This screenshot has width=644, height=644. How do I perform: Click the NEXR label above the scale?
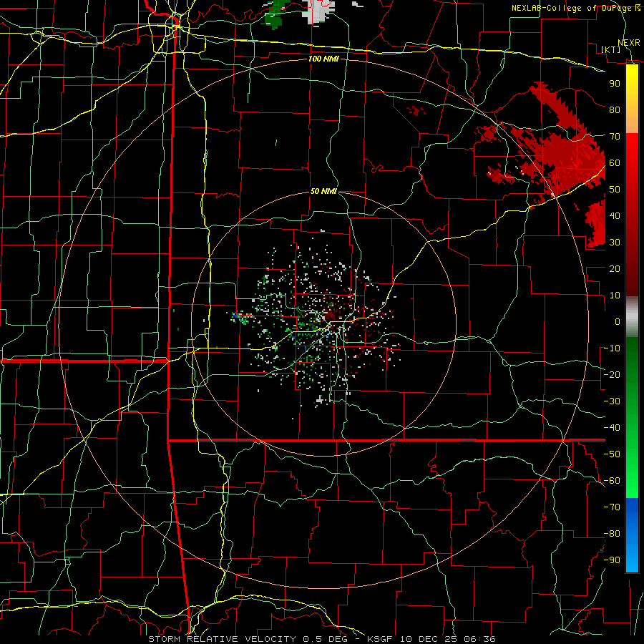point(629,42)
